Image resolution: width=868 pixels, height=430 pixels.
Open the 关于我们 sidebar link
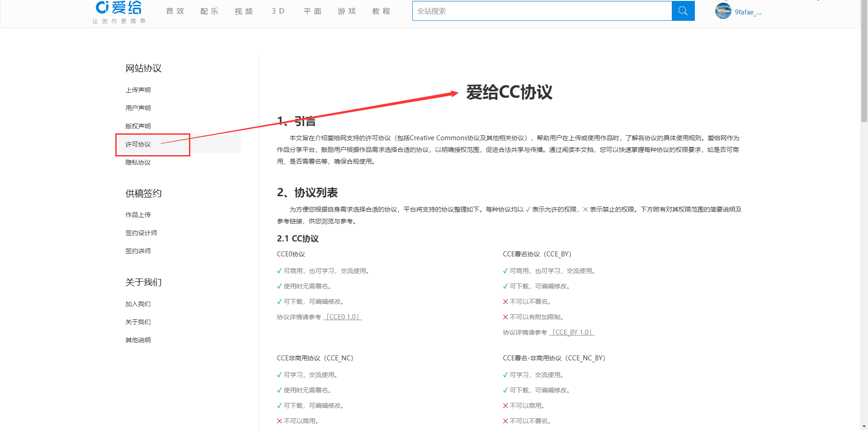click(138, 322)
